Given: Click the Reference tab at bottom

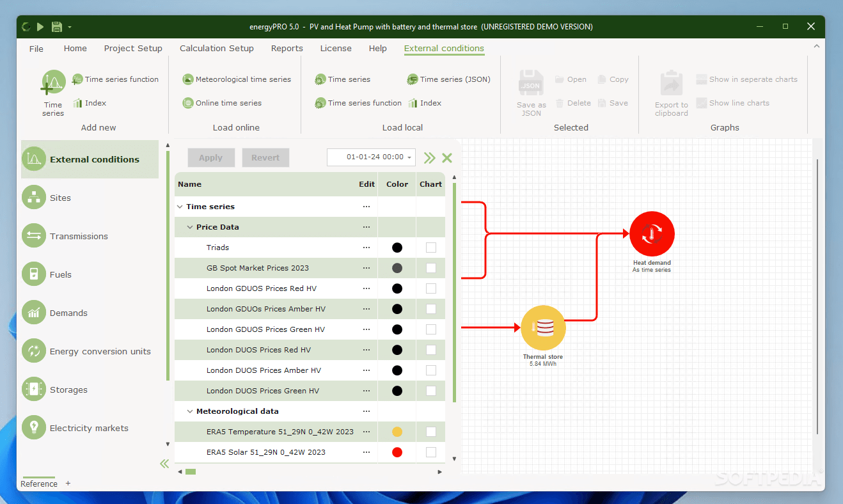Looking at the screenshot, I should click(39, 484).
